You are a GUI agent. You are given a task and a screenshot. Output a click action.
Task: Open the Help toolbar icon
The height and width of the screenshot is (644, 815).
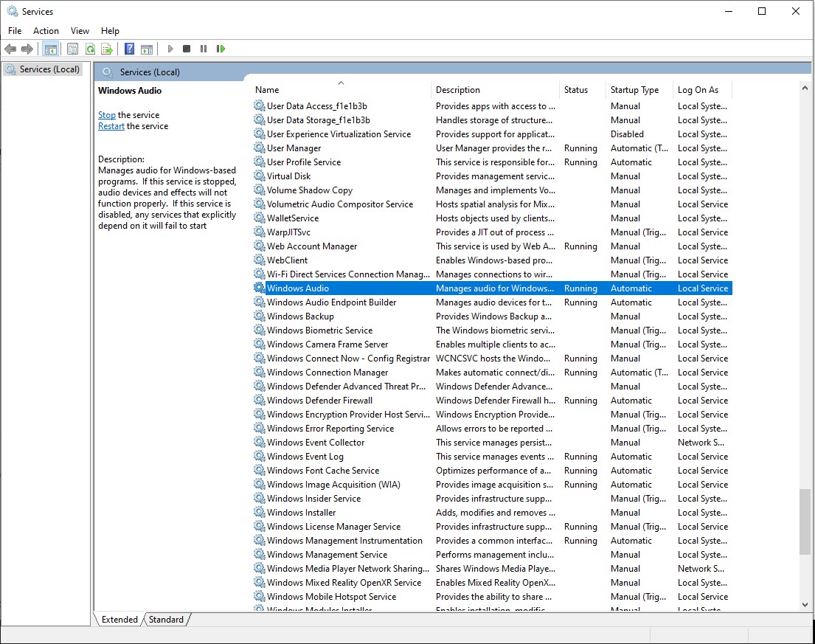tap(129, 49)
